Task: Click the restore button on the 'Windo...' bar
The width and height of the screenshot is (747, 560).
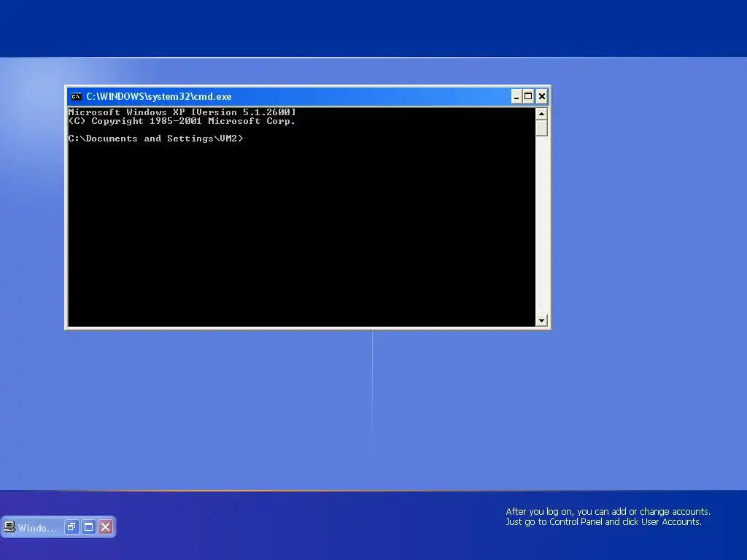Action: pos(71,526)
